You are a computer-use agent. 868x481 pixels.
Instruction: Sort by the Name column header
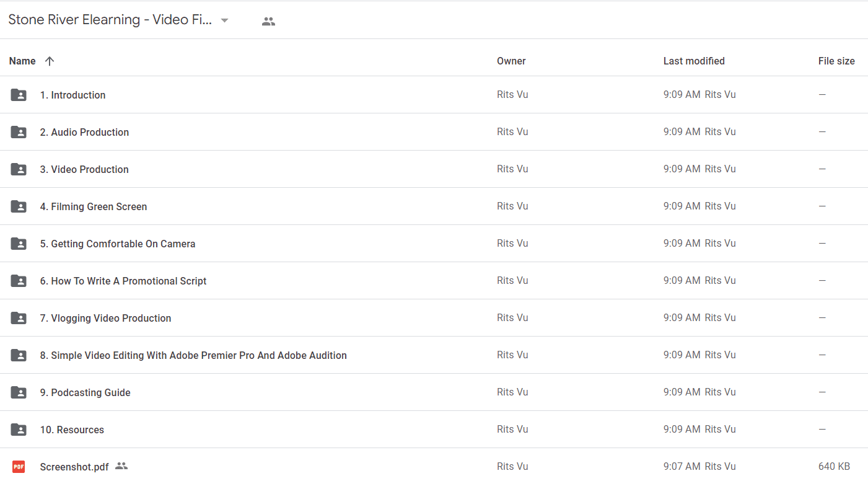point(22,61)
